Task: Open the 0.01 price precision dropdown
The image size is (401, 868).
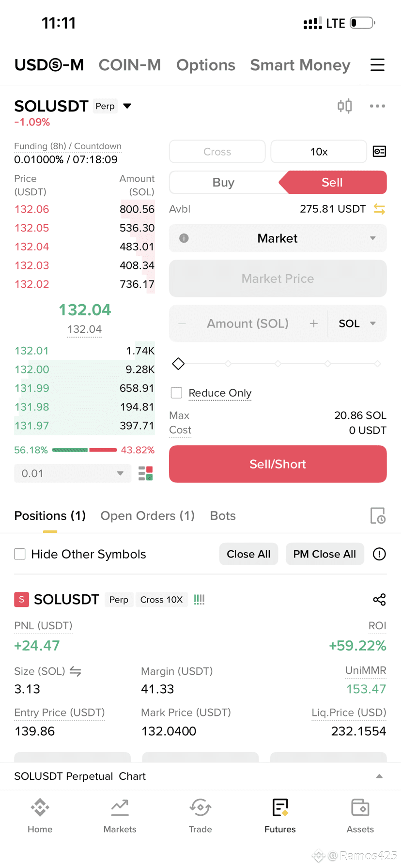Action: (x=73, y=473)
